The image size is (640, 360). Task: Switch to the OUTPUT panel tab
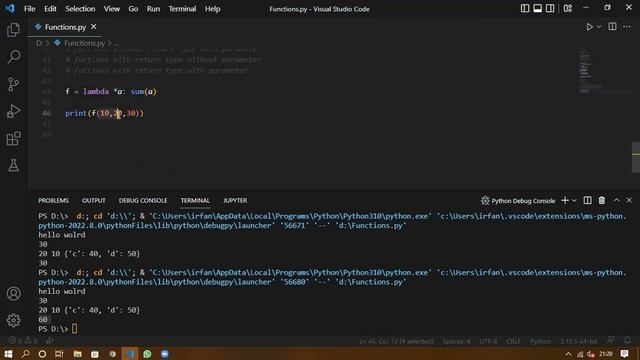tap(93, 200)
